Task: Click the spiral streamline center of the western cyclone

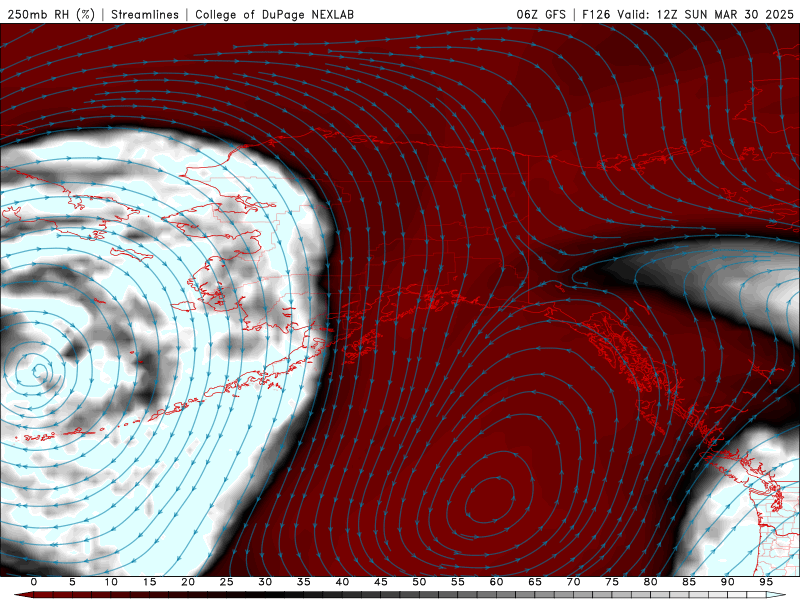Action: pos(38,372)
